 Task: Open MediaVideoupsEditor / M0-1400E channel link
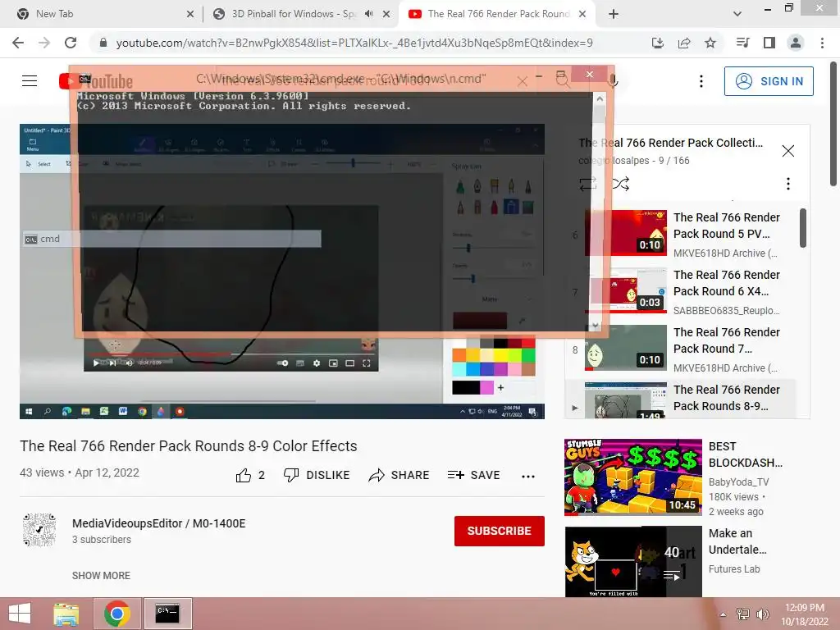(158, 523)
